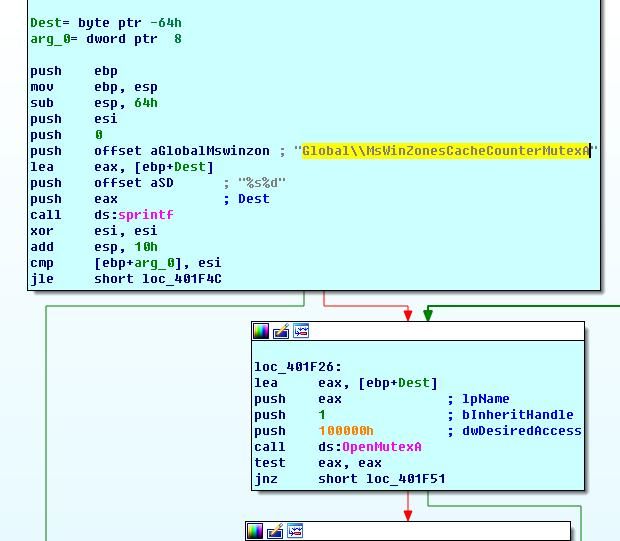Image resolution: width=620 pixels, height=541 pixels.
Task: Click the 'cmp [ebp+arg_0], esi' instruction
Action: pos(126,263)
